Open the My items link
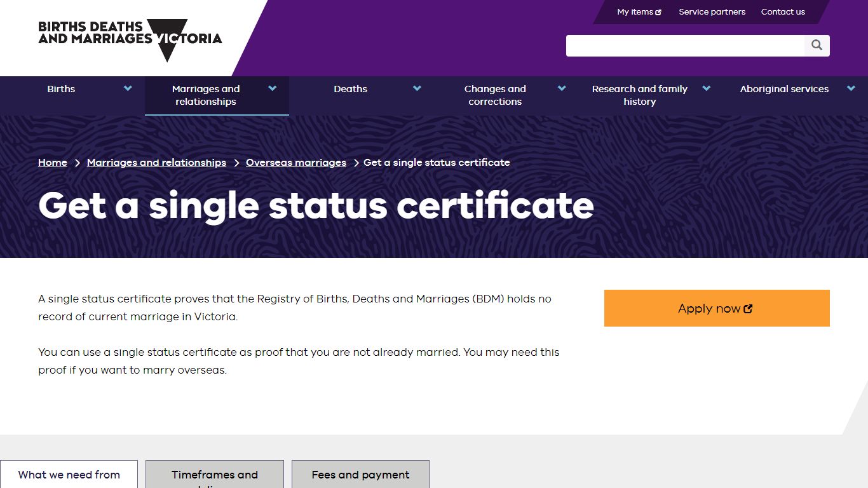This screenshot has width=868, height=488. tap(639, 11)
